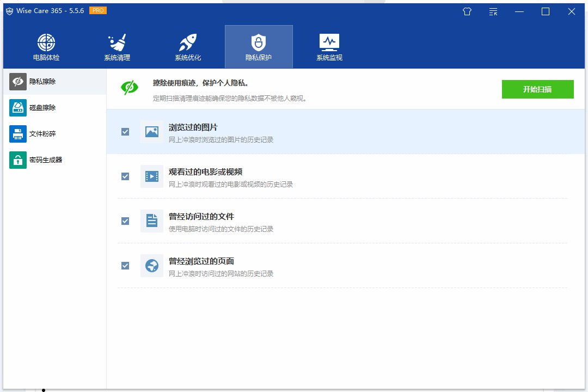Image resolution: width=588 pixels, height=392 pixels.
Task: Uncheck the 曾经浏览过的页面 checkbox
Action: (x=125, y=266)
